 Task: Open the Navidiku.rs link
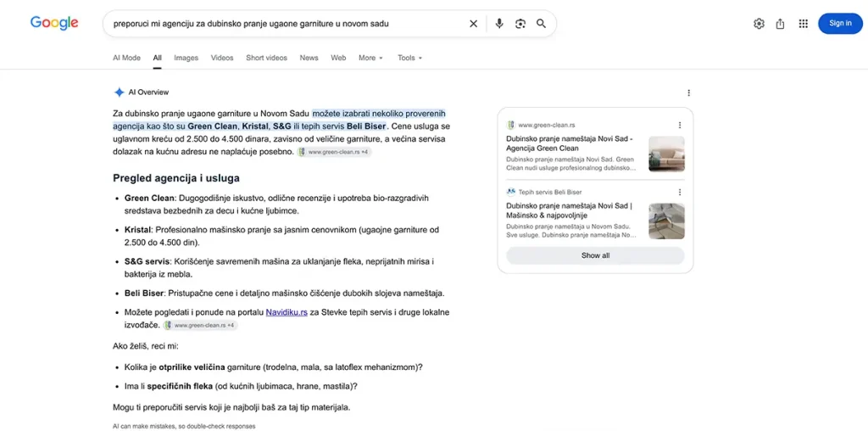pyautogui.click(x=287, y=312)
